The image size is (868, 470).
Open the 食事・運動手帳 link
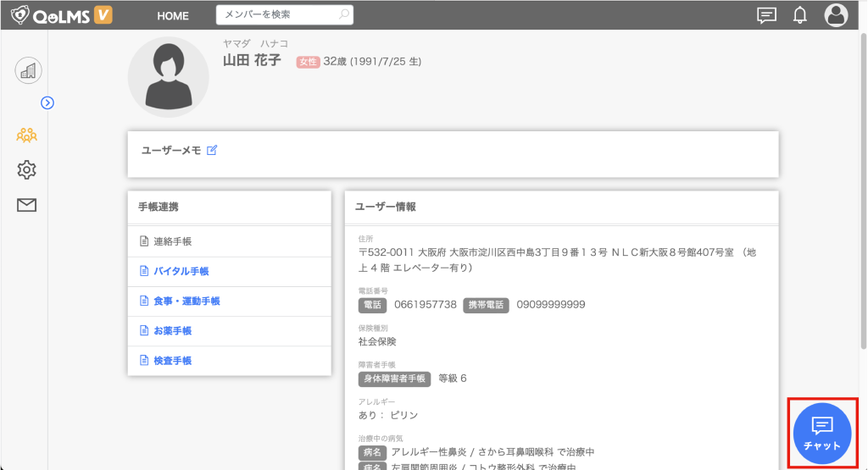[x=186, y=301]
